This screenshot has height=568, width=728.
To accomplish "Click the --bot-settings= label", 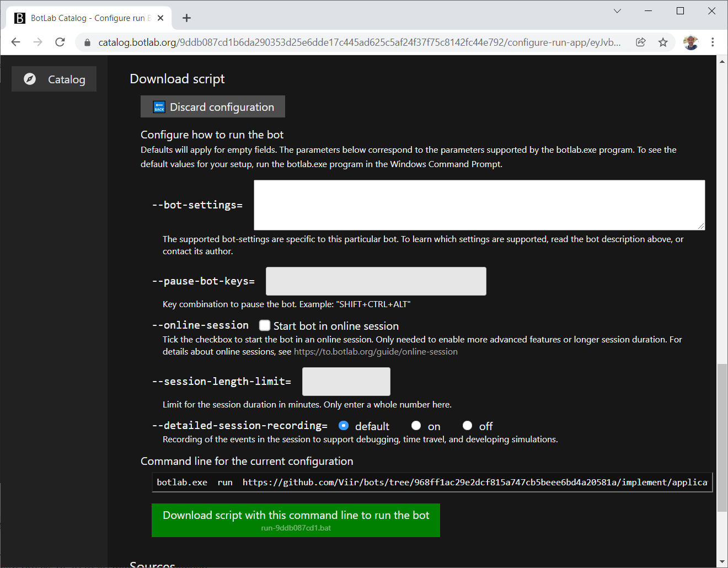I will (x=197, y=205).
